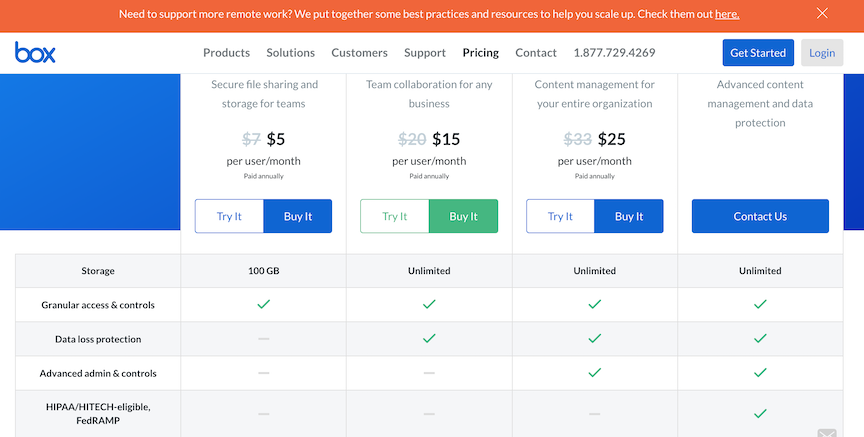864x437 pixels.
Task: Click the Advanced admin checkmark for $25 plan
Action: pyautogui.click(x=595, y=373)
